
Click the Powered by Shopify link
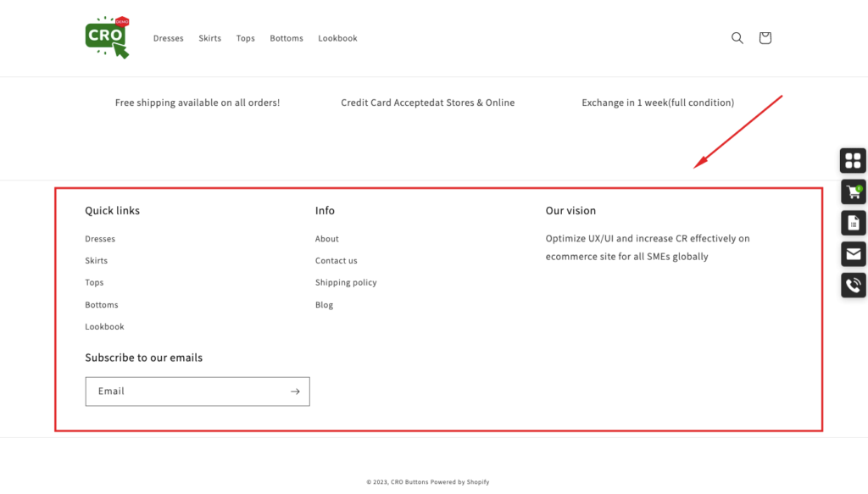(x=459, y=482)
